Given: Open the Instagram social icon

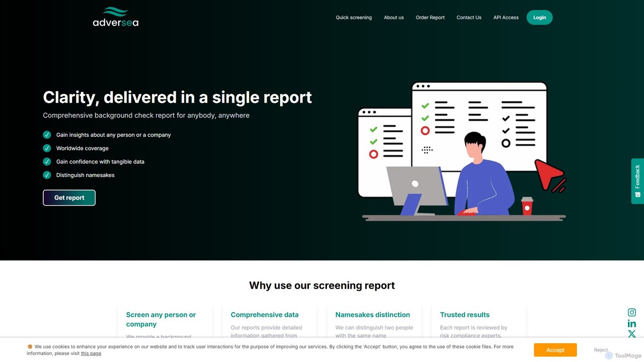Looking at the screenshot, I should (632, 312).
